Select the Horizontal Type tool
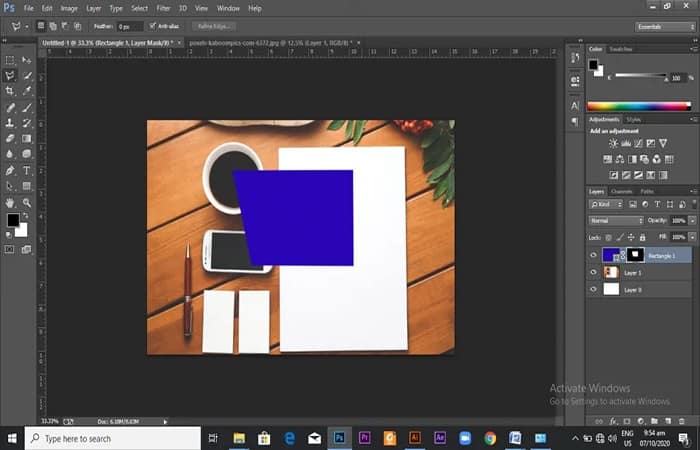The image size is (700, 450). click(x=27, y=171)
